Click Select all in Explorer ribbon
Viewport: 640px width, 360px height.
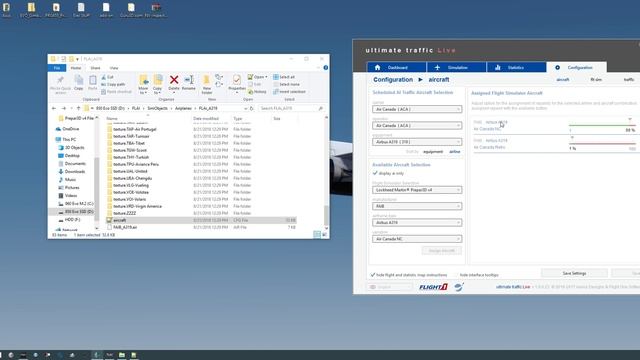(284, 77)
